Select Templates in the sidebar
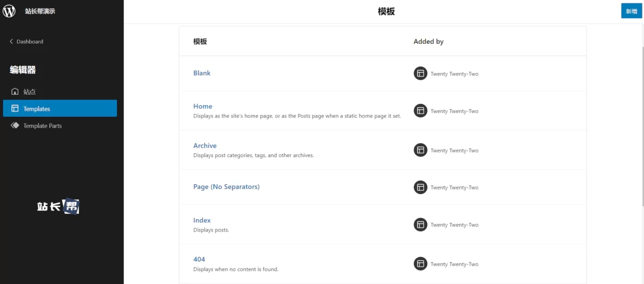The width and height of the screenshot is (644, 284). (x=36, y=109)
